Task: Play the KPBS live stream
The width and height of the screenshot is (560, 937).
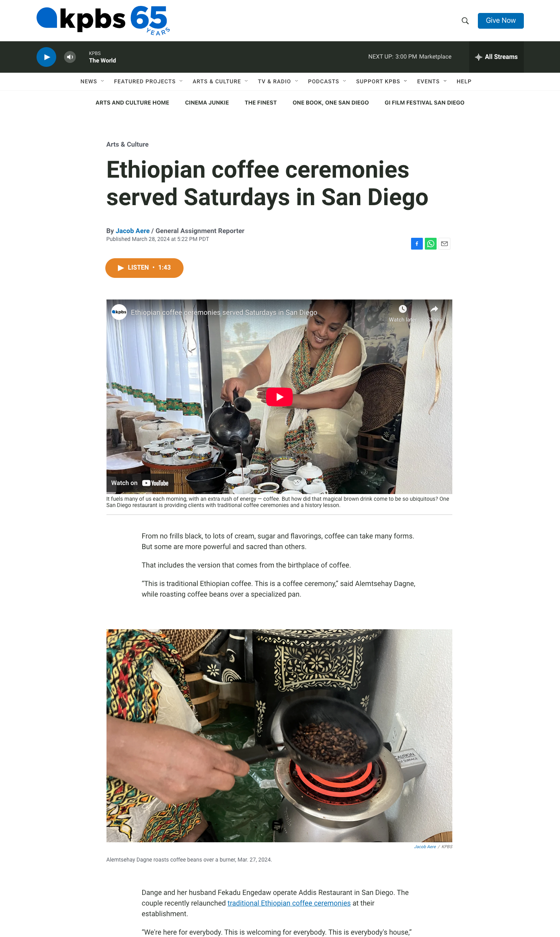Action: click(46, 57)
